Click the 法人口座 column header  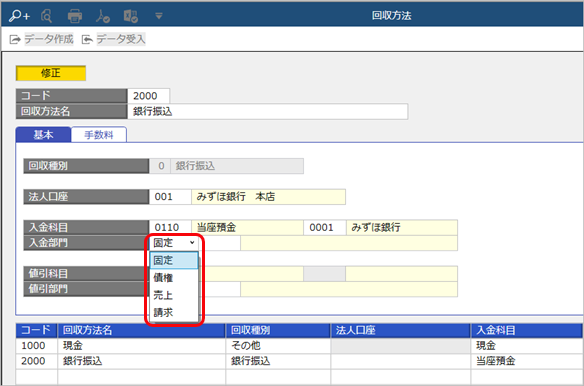point(401,330)
